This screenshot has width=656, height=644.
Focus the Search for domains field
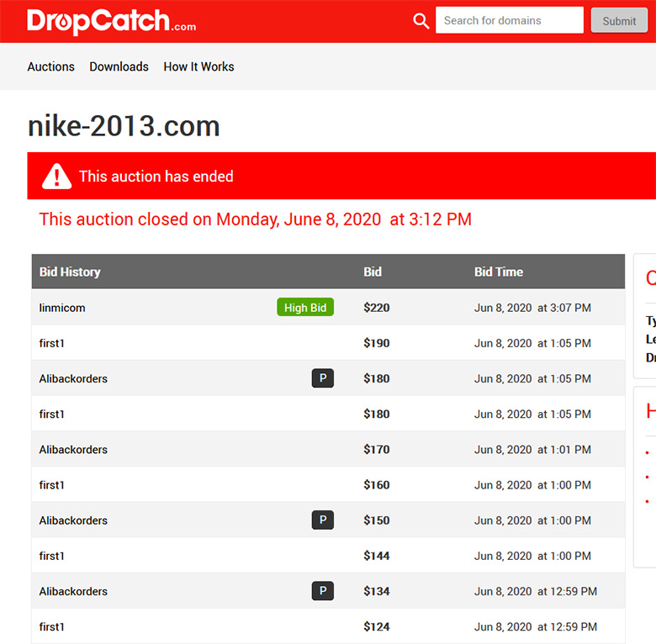tap(510, 20)
